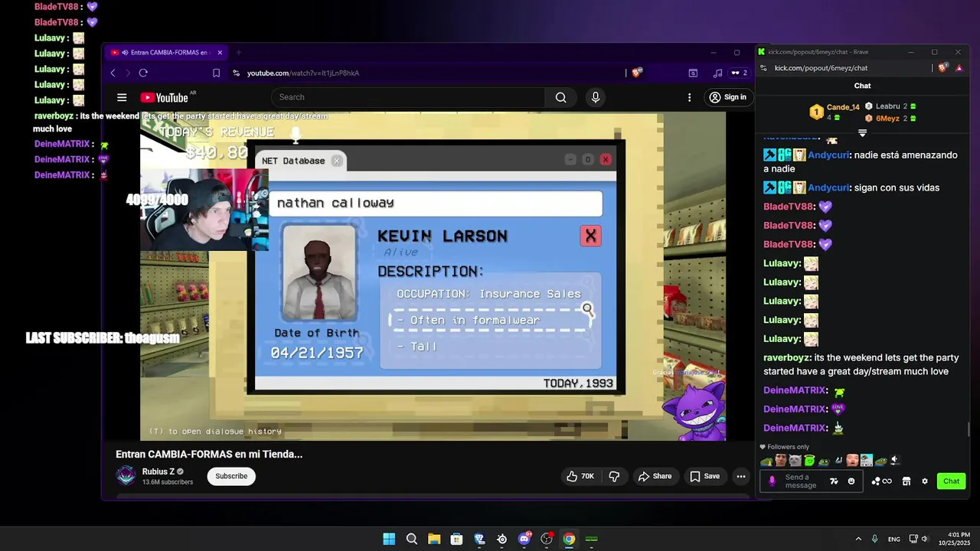Sign in to YouTube
980x551 pixels.
(x=727, y=97)
